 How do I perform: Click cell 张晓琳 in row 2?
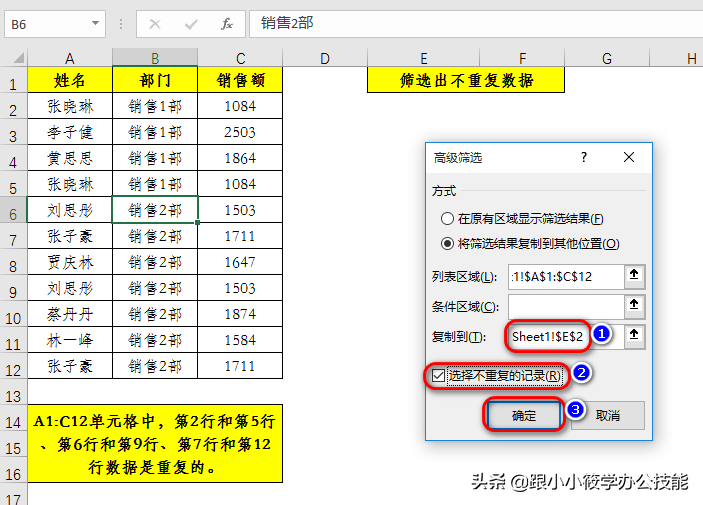(x=69, y=106)
